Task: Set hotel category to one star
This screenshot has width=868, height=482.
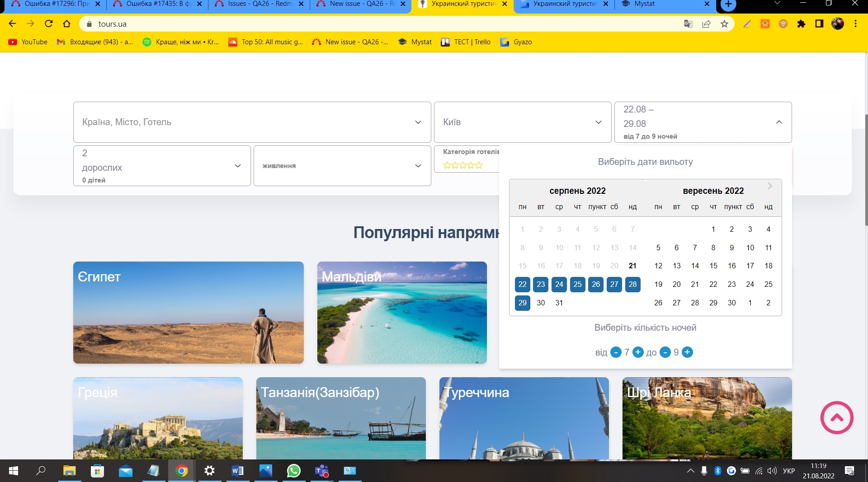Action: [447, 165]
